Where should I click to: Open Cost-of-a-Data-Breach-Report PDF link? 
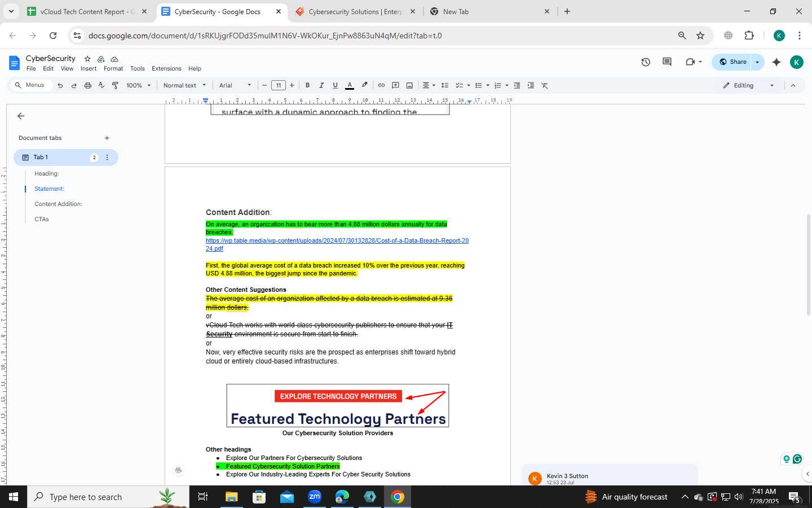[337, 244]
